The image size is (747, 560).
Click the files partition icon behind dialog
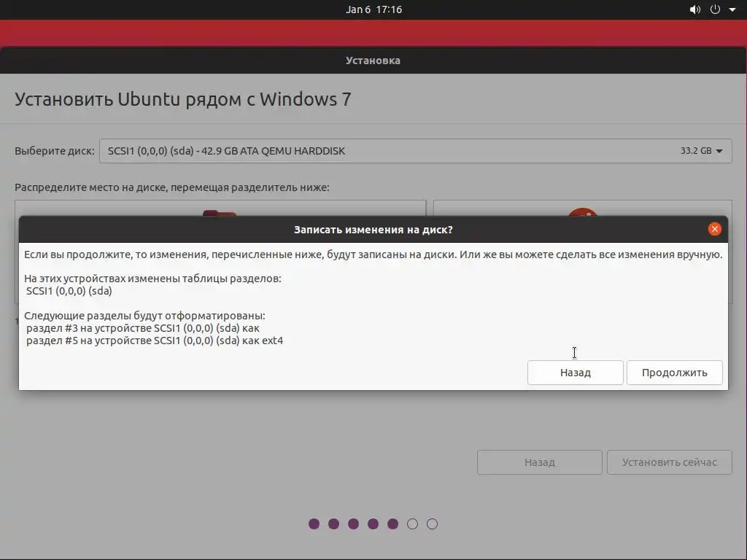click(x=219, y=213)
